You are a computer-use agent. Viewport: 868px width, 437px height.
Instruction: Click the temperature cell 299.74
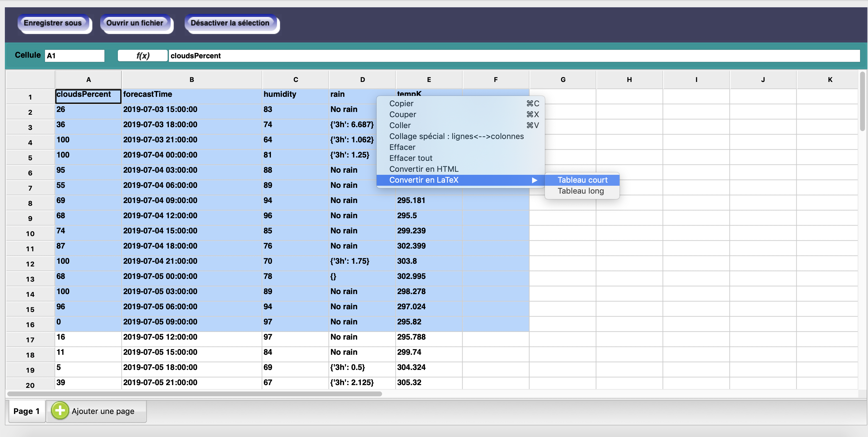[429, 354]
